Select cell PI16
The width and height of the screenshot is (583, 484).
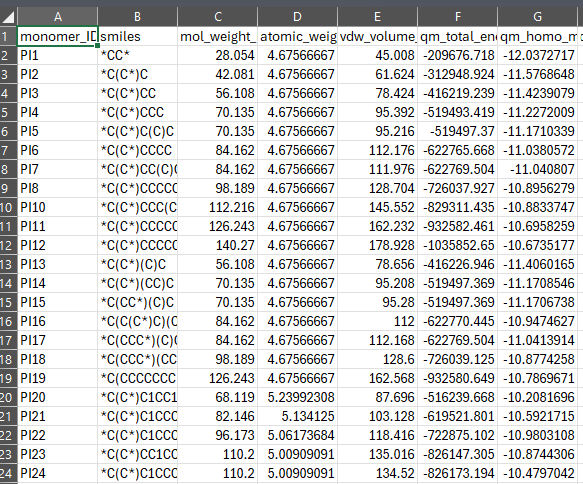point(58,321)
